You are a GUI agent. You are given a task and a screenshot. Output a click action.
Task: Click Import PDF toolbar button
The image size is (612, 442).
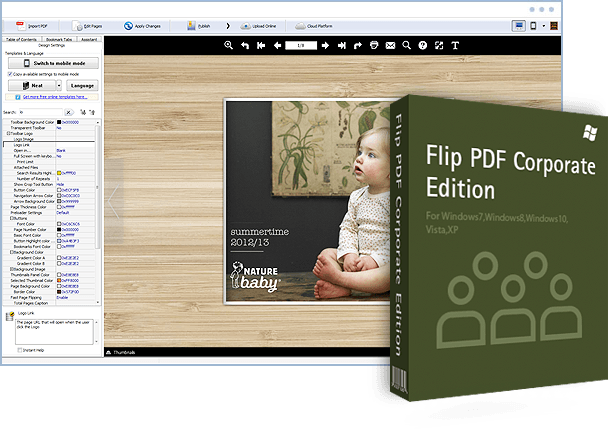[x=29, y=25]
